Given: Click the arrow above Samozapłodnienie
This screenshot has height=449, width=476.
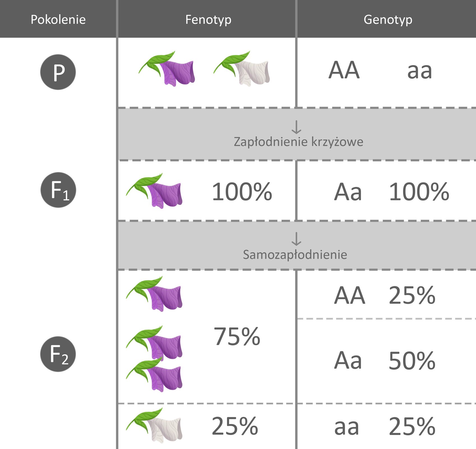Looking at the screenshot, I should coord(296,239).
